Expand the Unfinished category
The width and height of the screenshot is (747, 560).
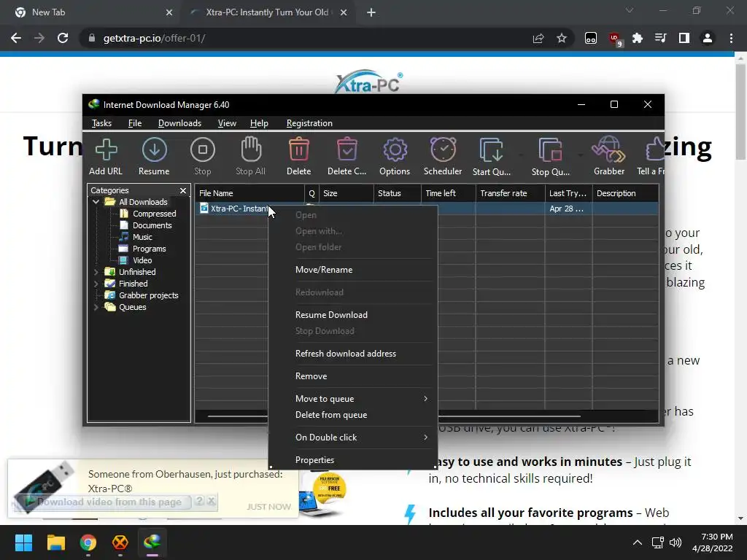[x=96, y=272]
